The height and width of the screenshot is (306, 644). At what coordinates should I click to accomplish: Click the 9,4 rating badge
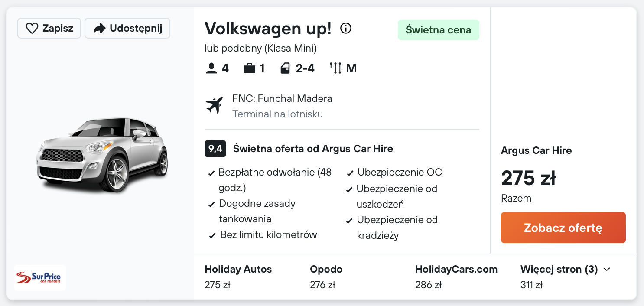tap(215, 149)
